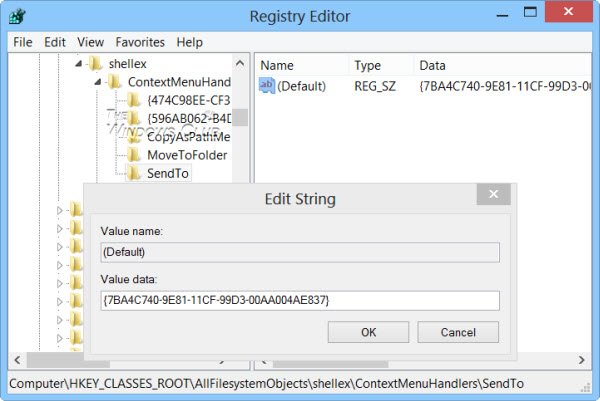600x401 pixels.
Task: Click the ContextMenuHandlers folder icon
Action: point(115,81)
